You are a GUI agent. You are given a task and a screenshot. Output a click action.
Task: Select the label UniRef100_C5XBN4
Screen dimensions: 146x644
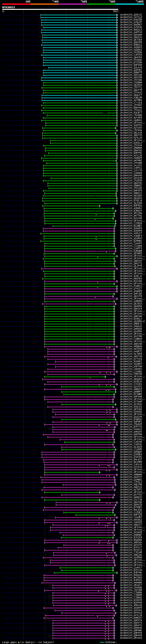coord(131,82)
